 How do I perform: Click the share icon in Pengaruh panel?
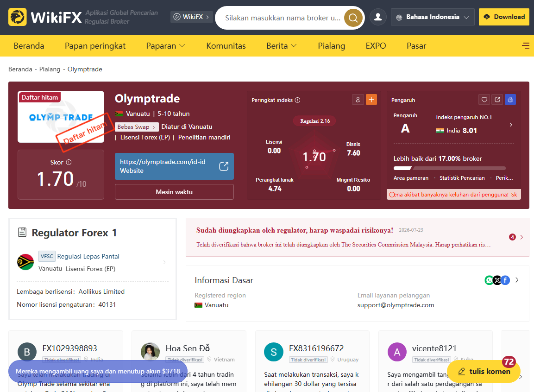coord(497,100)
